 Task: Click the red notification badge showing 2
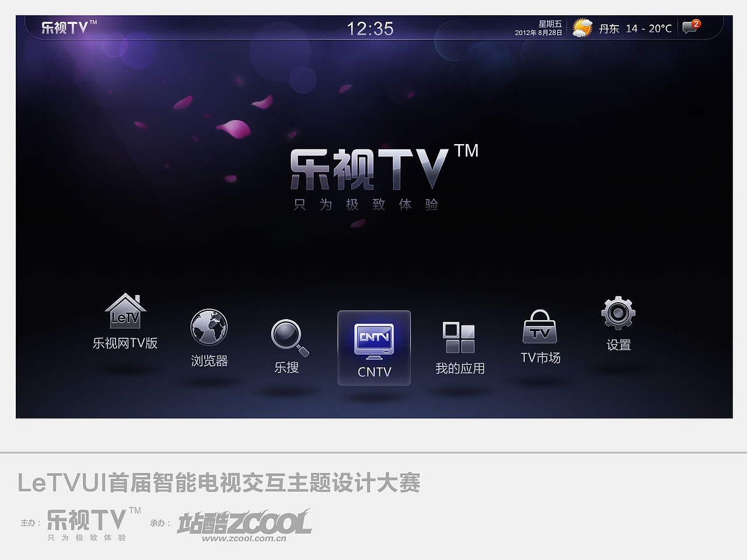click(696, 24)
